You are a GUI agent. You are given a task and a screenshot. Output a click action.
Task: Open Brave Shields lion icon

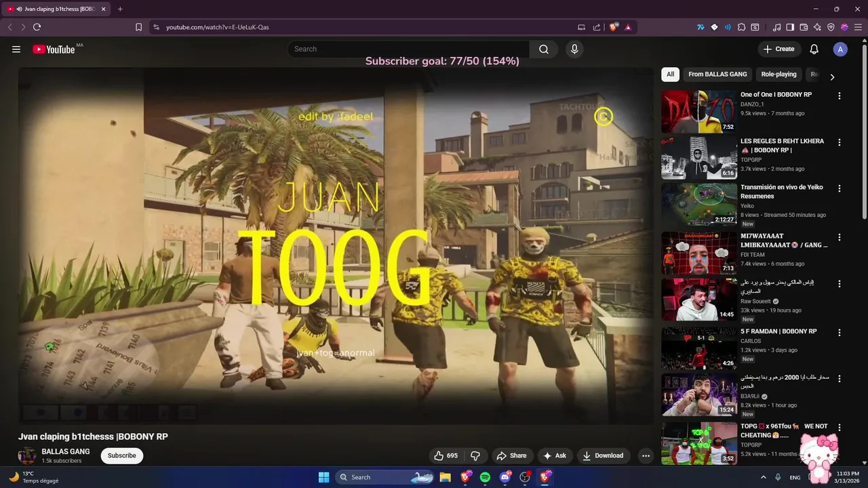point(614,27)
